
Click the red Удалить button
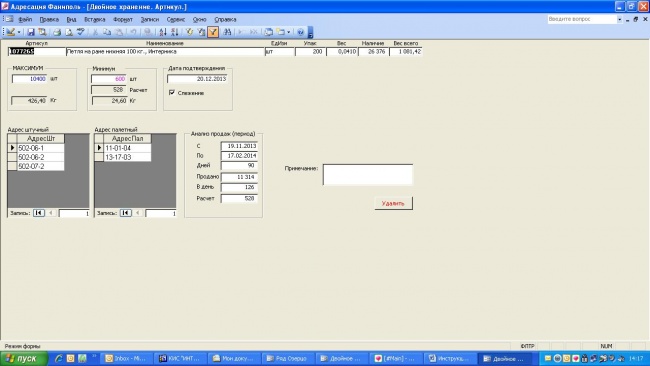(393, 204)
